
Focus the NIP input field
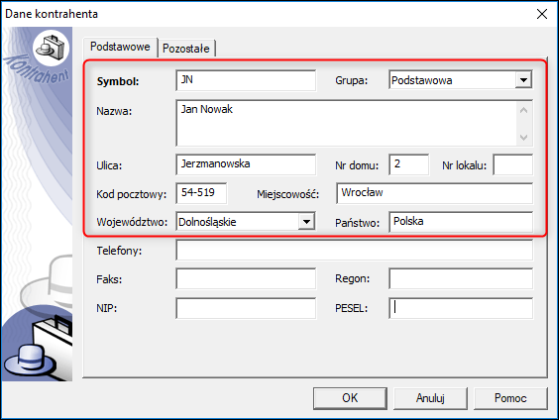246,308
